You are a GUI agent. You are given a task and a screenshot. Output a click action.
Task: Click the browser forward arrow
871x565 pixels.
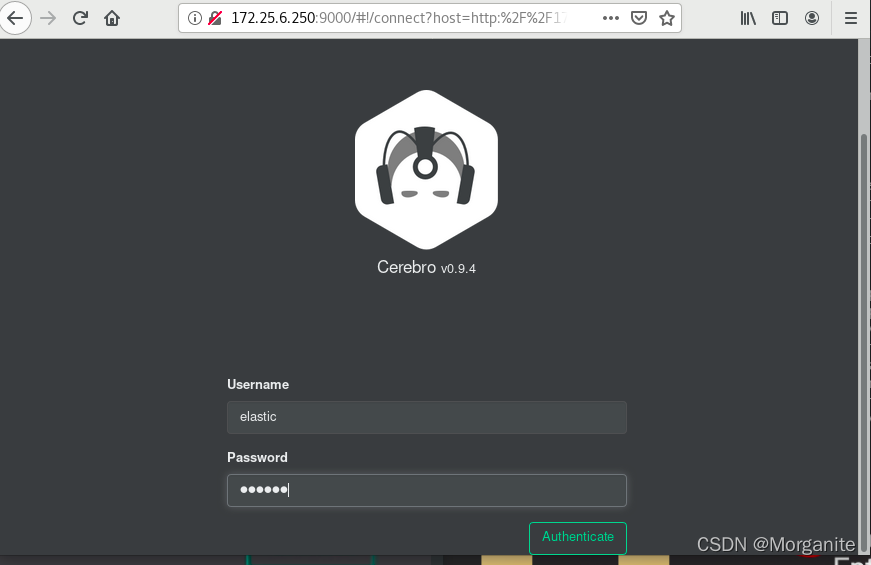tap(48, 18)
